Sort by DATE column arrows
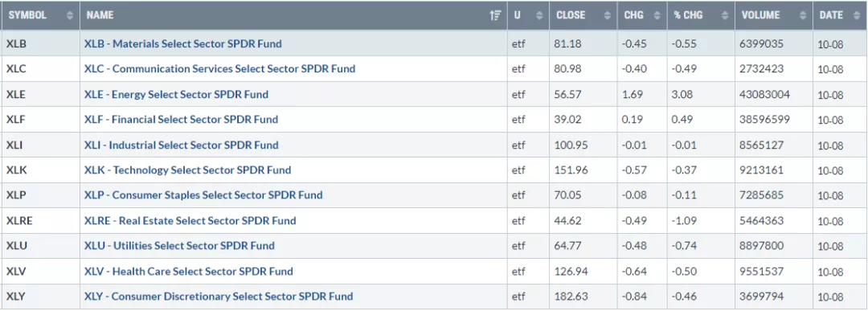The width and height of the screenshot is (868, 311). pos(857,15)
